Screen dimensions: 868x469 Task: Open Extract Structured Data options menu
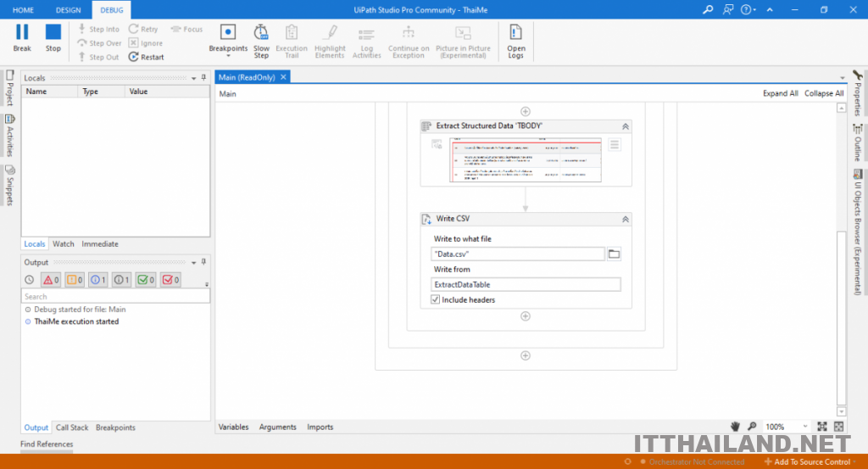click(614, 145)
